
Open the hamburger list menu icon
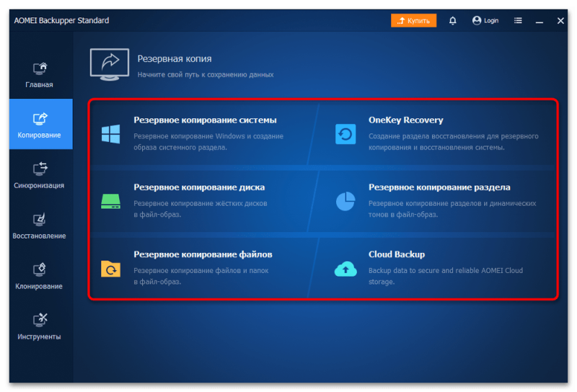point(518,21)
